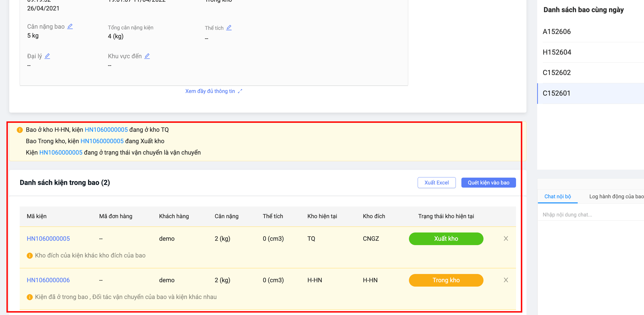Click the Thể tích edit pencil icon

(229, 28)
